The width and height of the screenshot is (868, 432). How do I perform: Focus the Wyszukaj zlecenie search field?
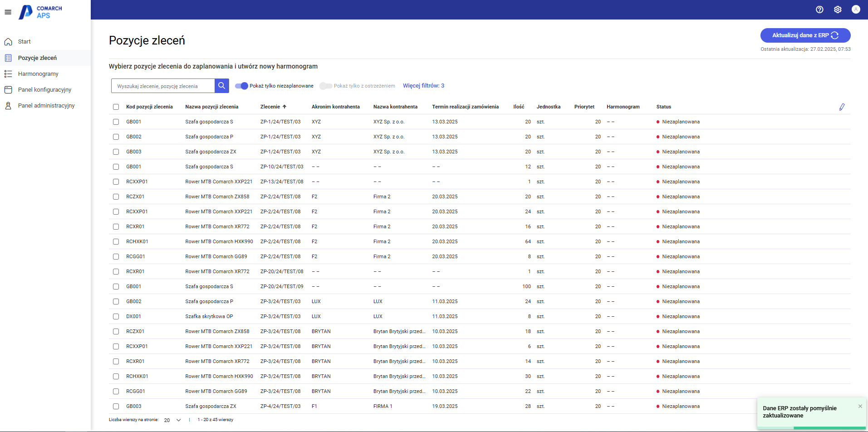pyautogui.click(x=163, y=86)
